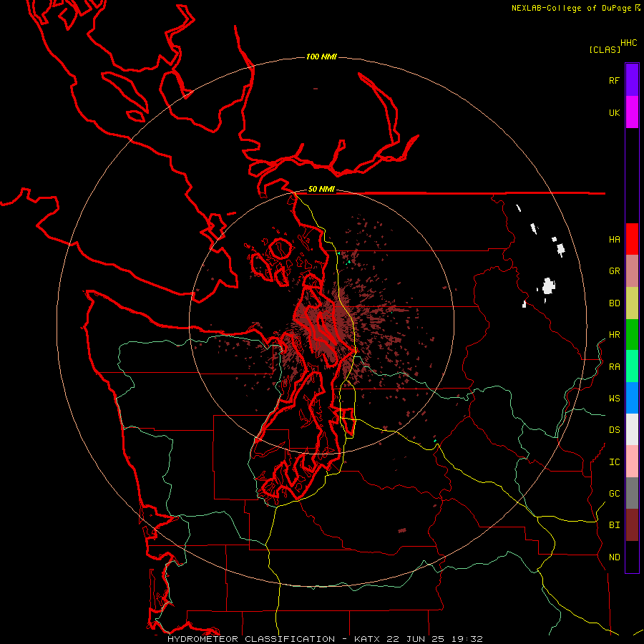The height and width of the screenshot is (644, 644).
Task: Click the small brown echo south near Rainier
Action: point(402,530)
